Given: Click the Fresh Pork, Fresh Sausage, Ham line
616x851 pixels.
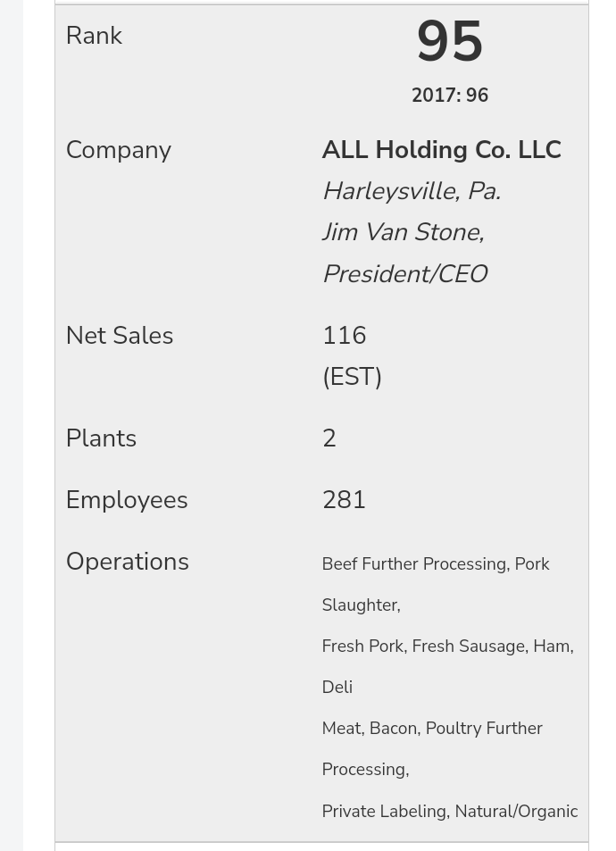Looking at the screenshot, I should click(x=447, y=647).
